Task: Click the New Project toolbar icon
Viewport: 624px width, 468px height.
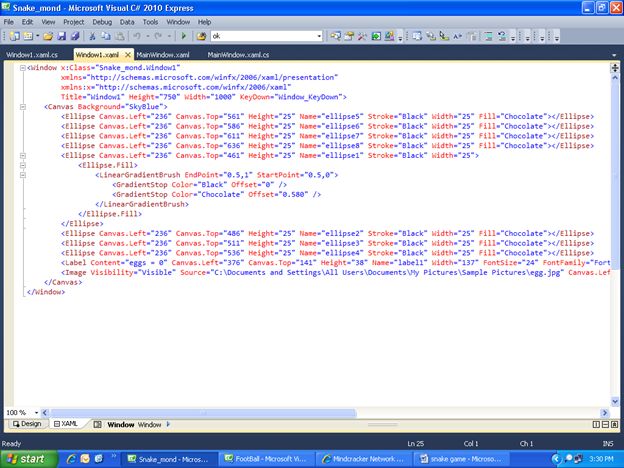Action: (x=15, y=36)
